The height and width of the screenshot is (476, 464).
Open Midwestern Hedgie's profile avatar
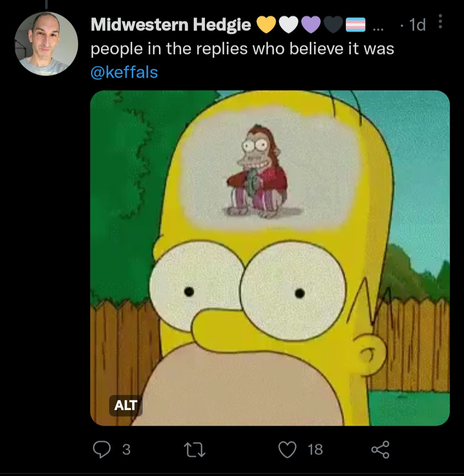coord(46,44)
